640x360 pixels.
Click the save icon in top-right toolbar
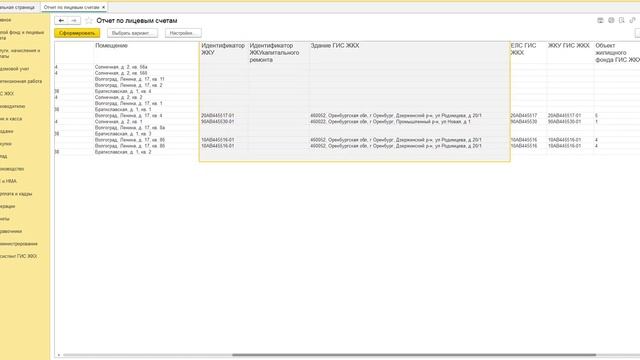(600, 20)
